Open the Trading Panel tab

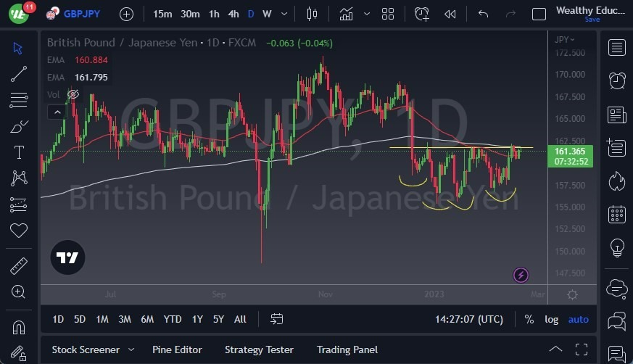pyautogui.click(x=347, y=349)
